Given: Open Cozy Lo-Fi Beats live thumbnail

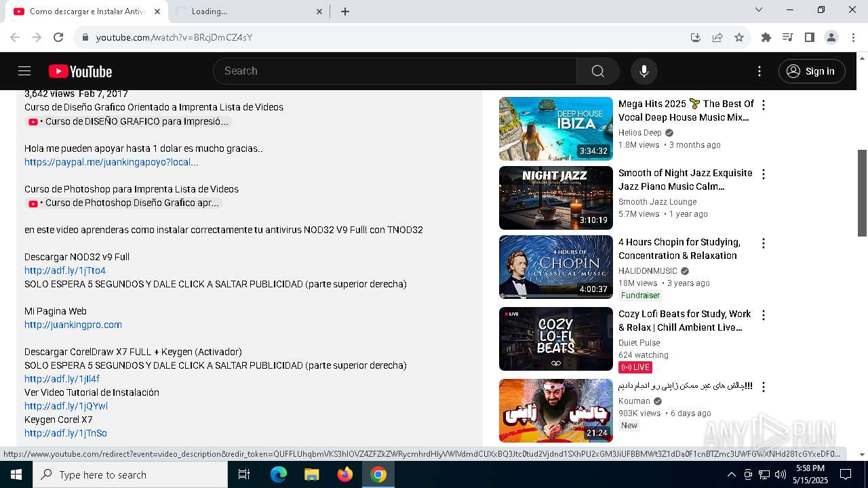Looking at the screenshot, I should pos(556,339).
